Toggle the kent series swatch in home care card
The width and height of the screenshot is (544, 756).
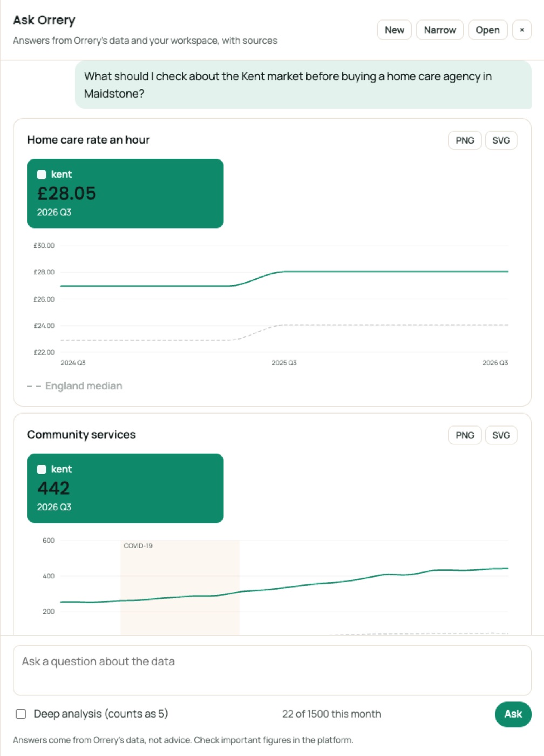click(x=42, y=174)
